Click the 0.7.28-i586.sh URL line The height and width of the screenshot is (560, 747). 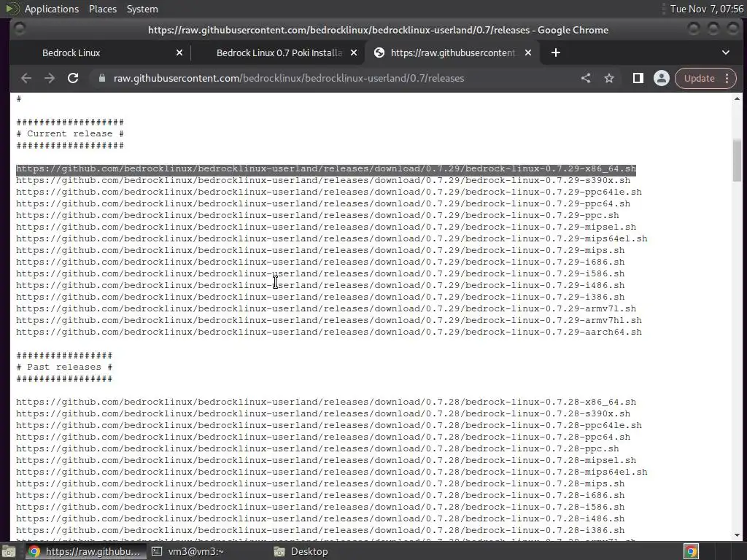(320, 507)
